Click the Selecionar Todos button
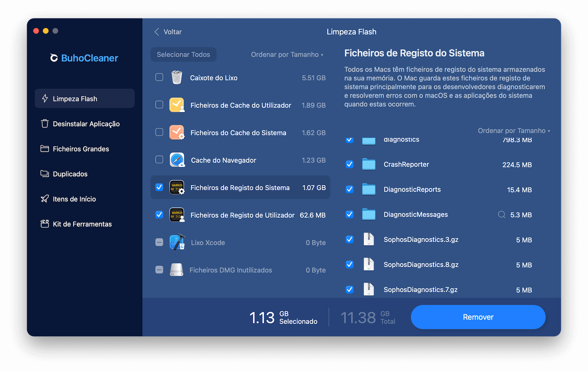Screen dimensions: 588x372 [183, 54]
